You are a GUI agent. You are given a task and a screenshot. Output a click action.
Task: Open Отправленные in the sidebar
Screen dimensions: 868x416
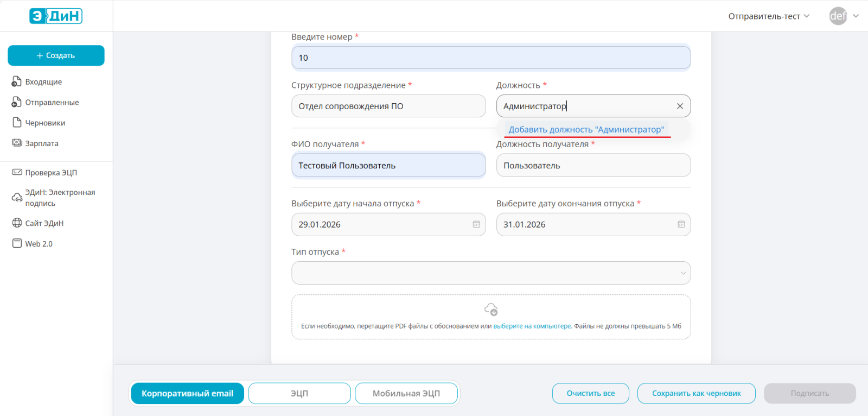pyautogui.click(x=52, y=102)
